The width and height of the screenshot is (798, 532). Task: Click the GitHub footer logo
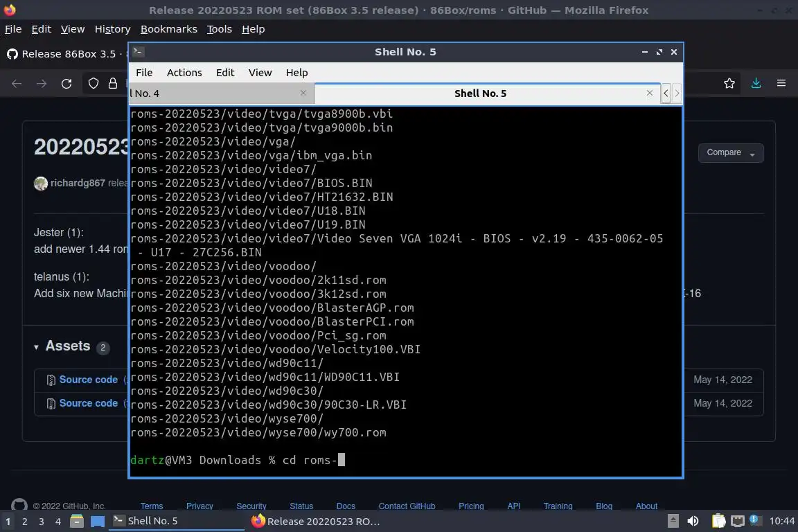pos(19,504)
